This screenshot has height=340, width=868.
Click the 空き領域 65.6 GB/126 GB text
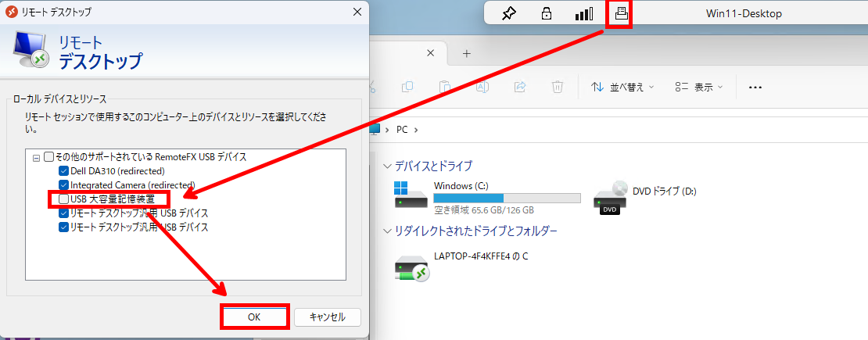pos(483,210)
